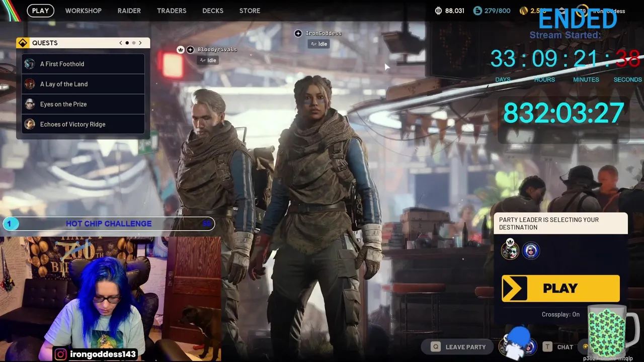Click the Q key hint icon

[435, 347]
